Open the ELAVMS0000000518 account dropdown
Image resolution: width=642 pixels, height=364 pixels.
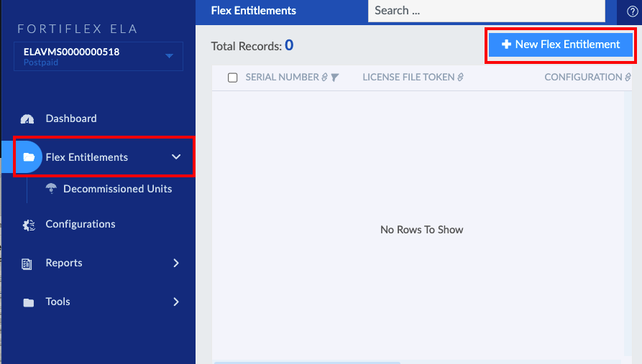[x=98, y=57]
